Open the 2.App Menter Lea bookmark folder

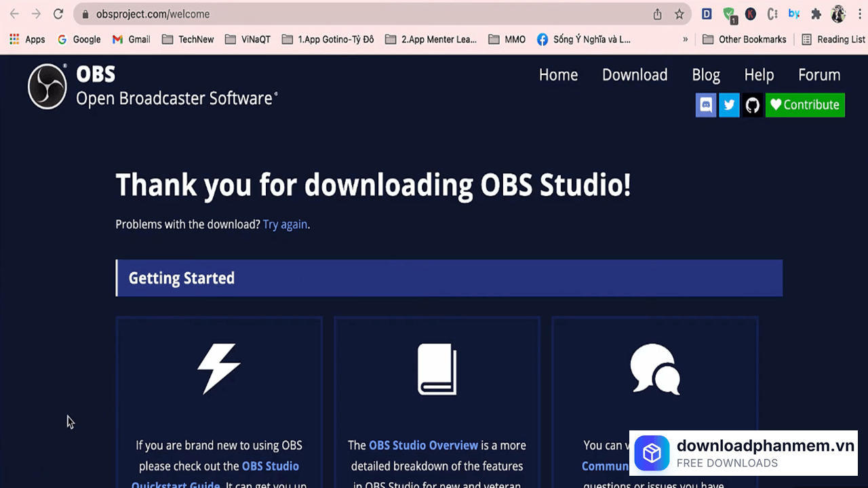pos(431,39)
